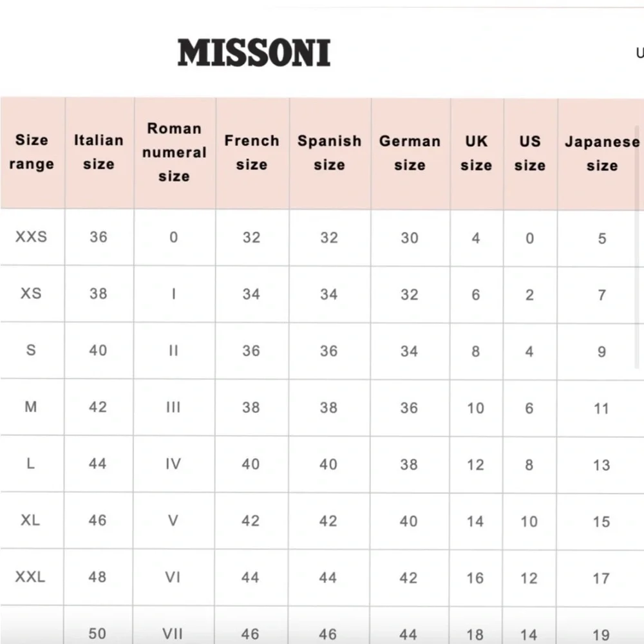Select UK size 16 cell
644x644 pixels.
click(475, 578)
